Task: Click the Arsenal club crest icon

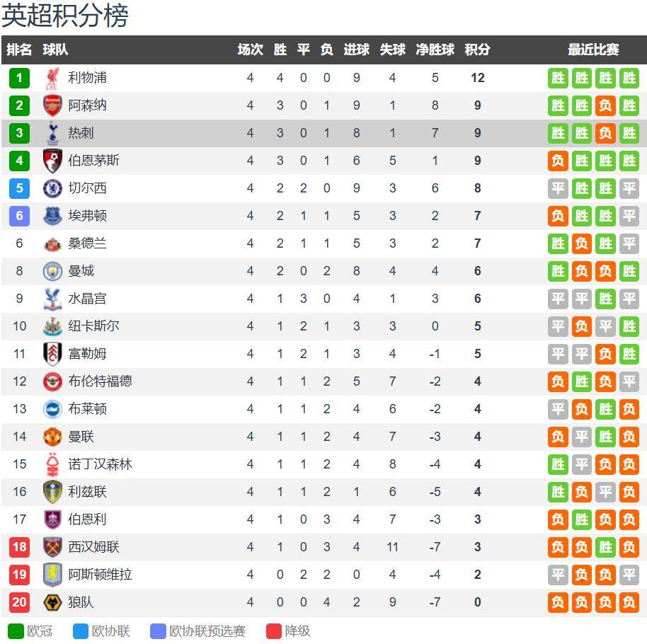Action: pos(52,105)
